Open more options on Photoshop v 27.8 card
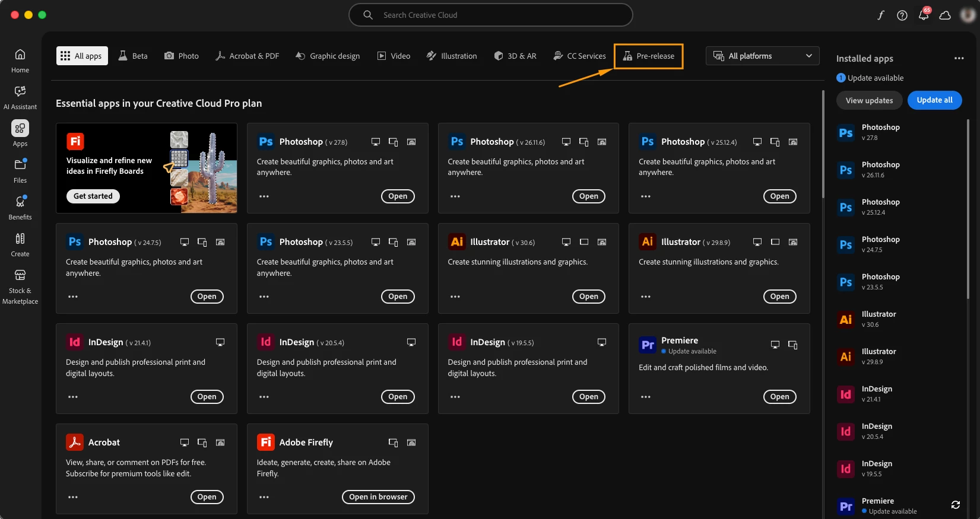This screenshot has height=519, width=980. pos(264,196)
